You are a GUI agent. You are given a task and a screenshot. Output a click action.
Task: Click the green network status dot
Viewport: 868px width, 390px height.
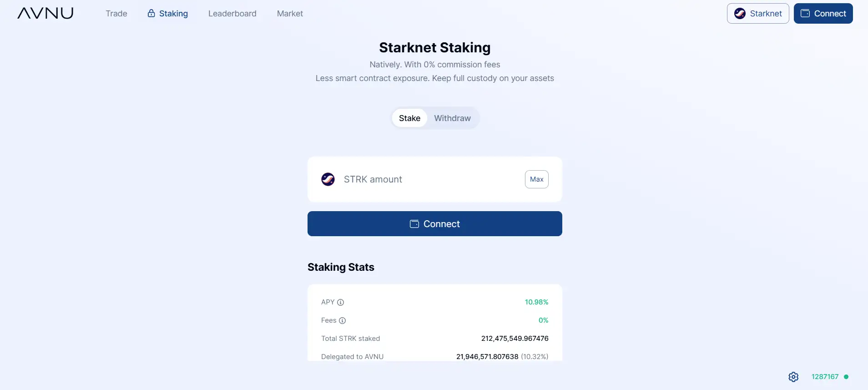(x=846, y=377)
